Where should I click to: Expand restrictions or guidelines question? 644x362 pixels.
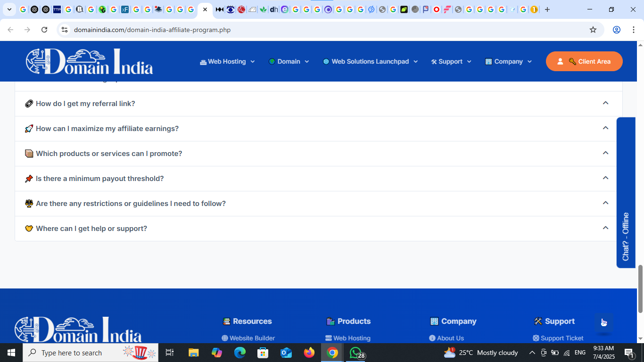coord(319,204)
